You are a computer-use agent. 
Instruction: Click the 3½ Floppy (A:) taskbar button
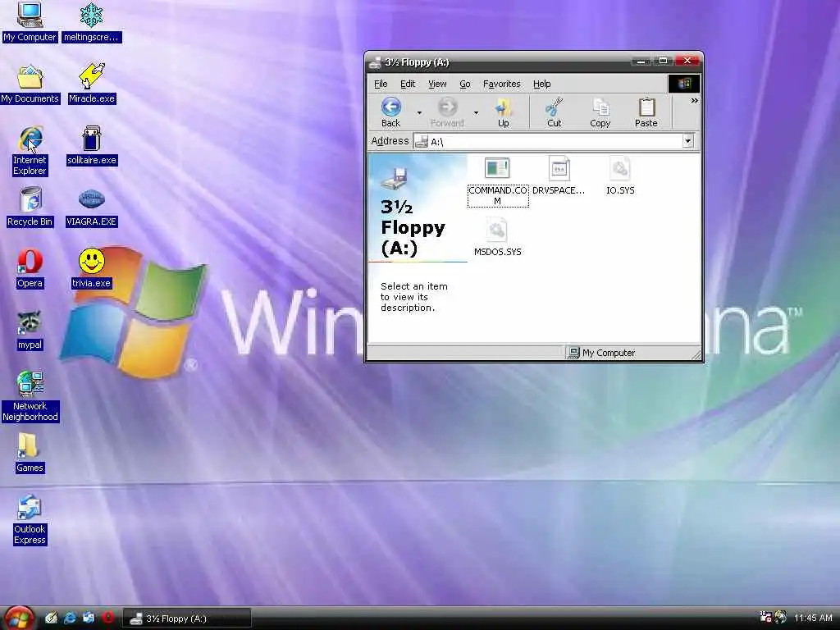point(187,619)
